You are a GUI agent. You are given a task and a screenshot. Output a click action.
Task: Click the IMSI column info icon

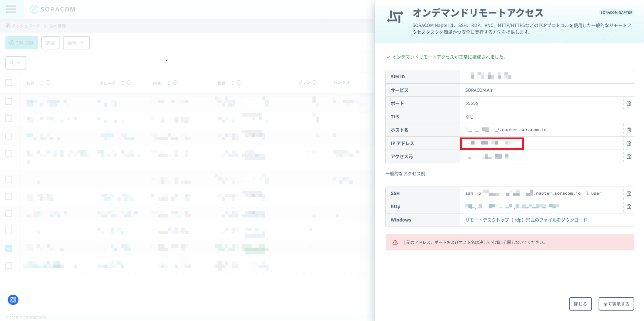[x=176, y=83]
